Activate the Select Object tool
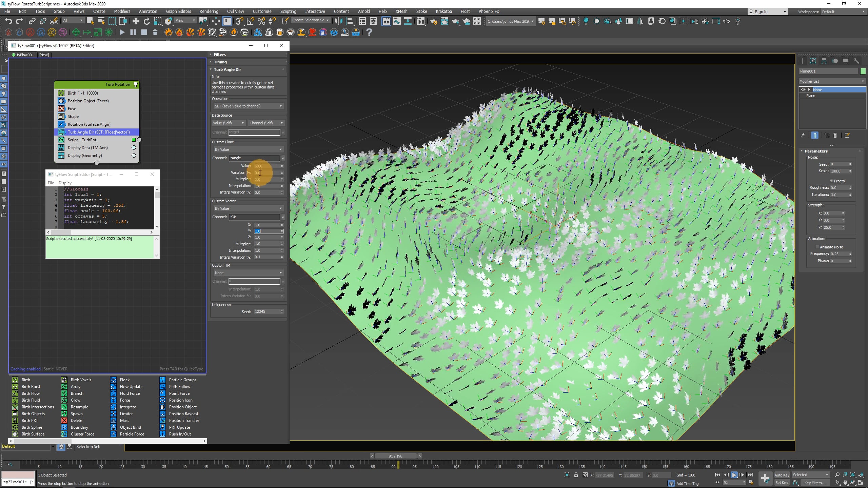Screen dimensions: 868x488 tap(90, 21)
